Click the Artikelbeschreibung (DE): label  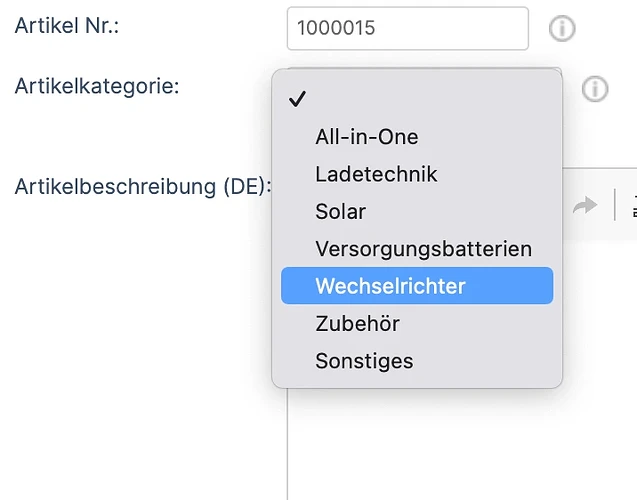click(x=143, y=187)
